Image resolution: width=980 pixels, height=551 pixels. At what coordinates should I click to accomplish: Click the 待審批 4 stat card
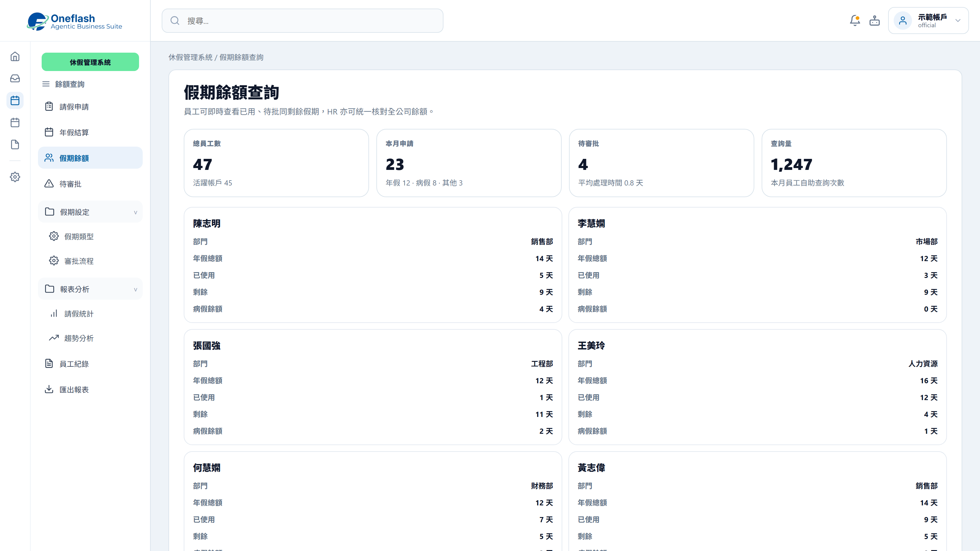[x=661, y=163]
